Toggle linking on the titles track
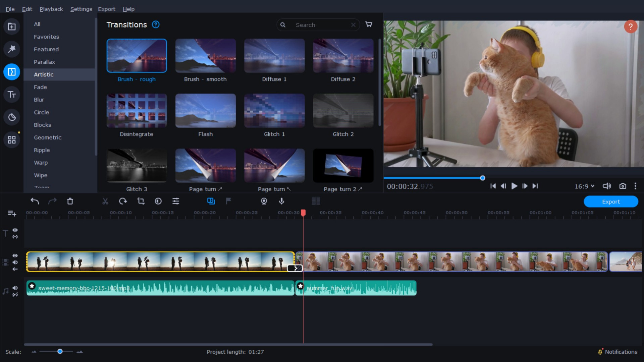Image resolution: width=644 pixels, height=362 pixels. [x=15, y=237]
